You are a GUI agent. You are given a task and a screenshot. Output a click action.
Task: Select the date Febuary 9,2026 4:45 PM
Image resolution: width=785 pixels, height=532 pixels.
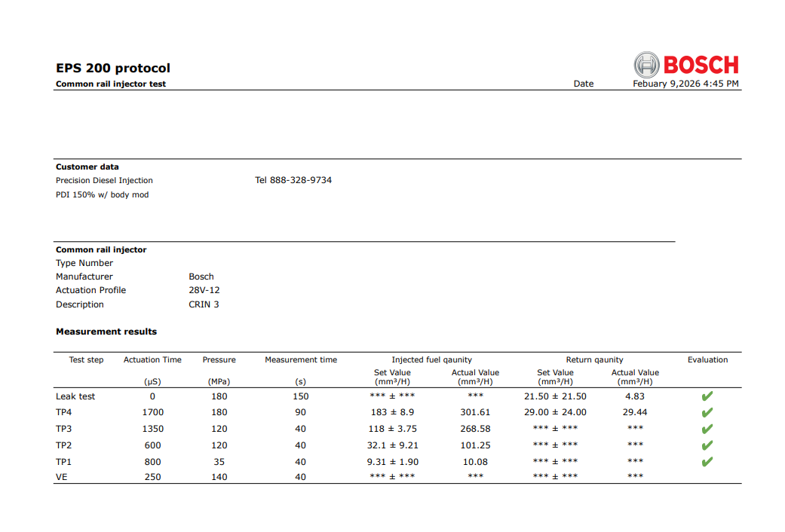[x=685, y=84]
